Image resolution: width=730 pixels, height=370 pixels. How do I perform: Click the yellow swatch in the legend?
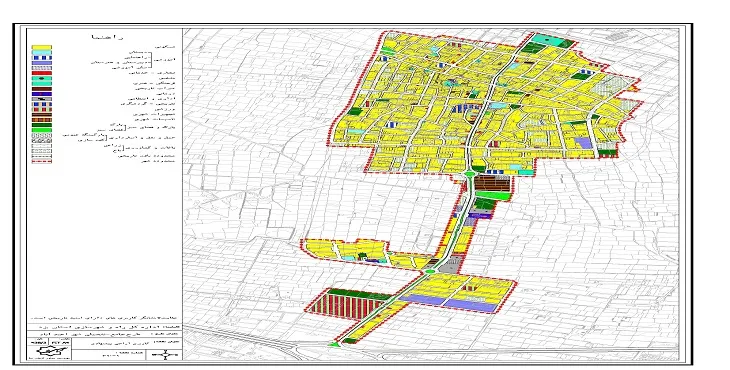tap(41, 47)
